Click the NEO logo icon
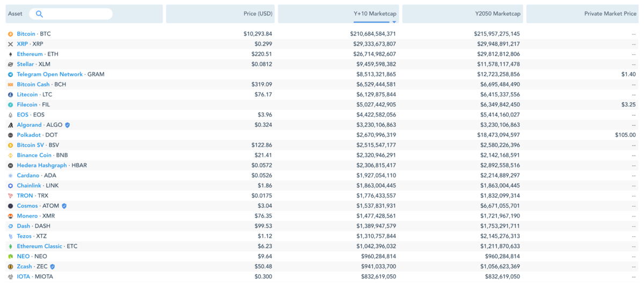The width and height of the screenshot is (644, 291). [x=10, y=257]
